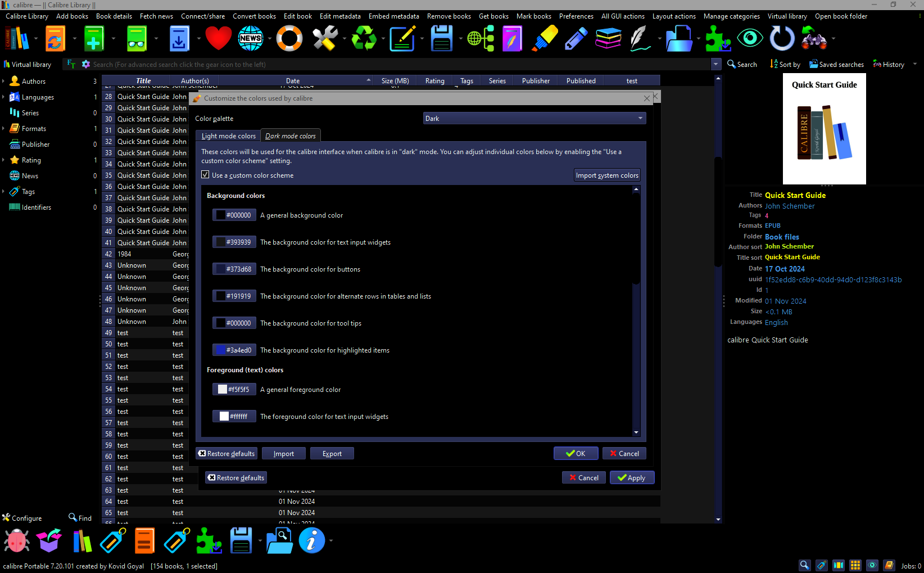Open the search history dropdown arrow
Screen dimensions: 924x573
tap(715, 64)
